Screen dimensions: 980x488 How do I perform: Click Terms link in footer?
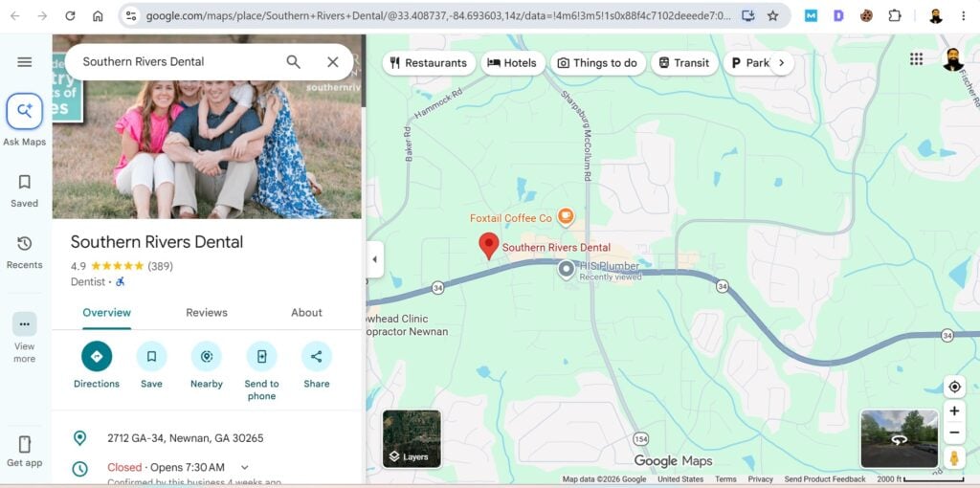coord(725,479)
